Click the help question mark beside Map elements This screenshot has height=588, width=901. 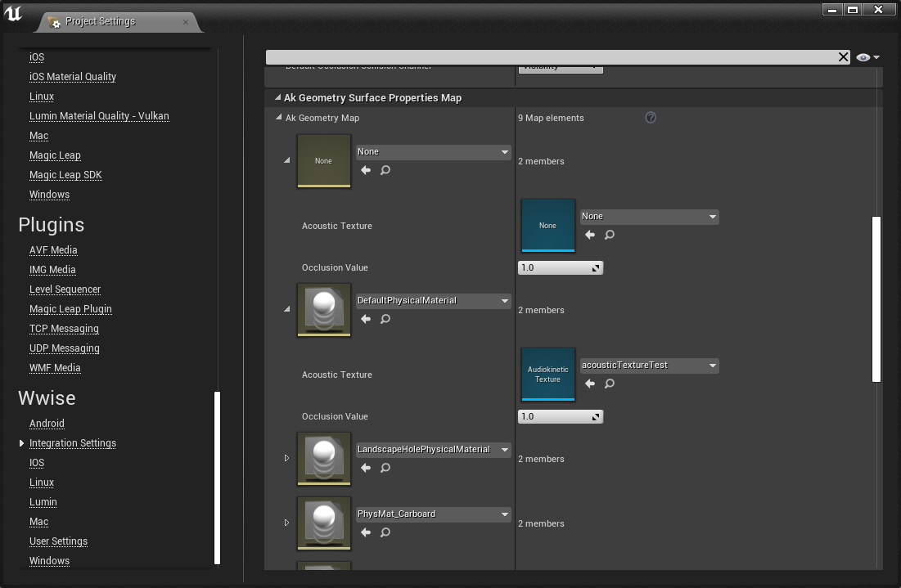(651, 117)
